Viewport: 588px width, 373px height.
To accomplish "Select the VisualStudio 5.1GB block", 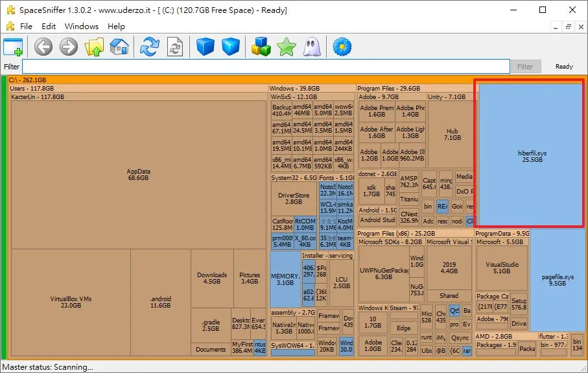I will [x=502, y=267].
